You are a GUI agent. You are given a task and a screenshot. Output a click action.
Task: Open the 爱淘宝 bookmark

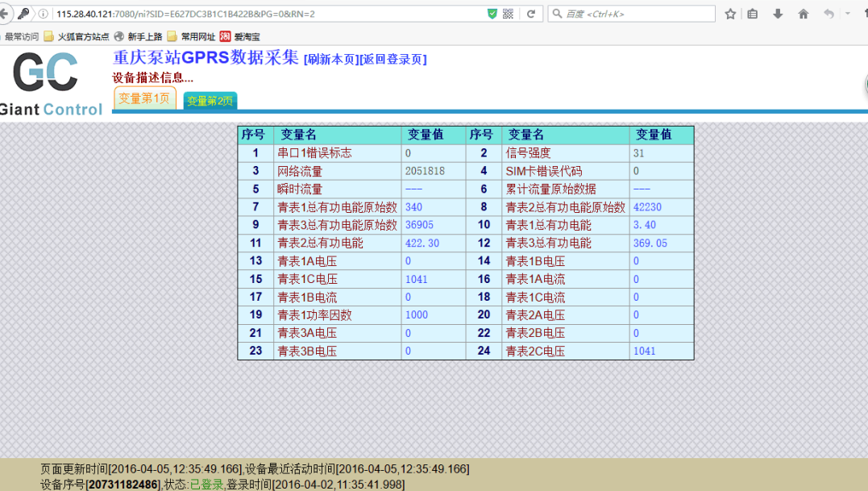240,36
